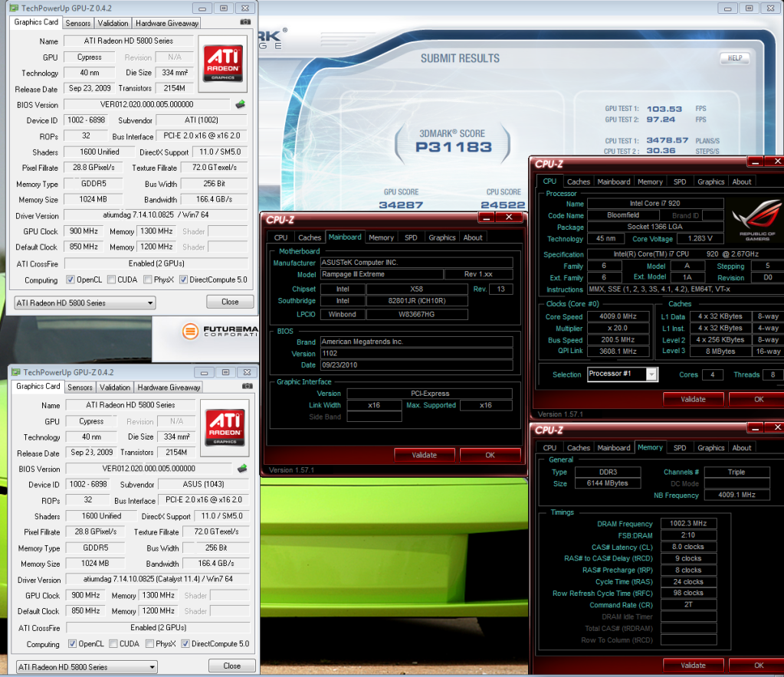784x677 pixels.
Task: Click Validate in CPU-Z Memory window
Action: click(x=693, y=666)
